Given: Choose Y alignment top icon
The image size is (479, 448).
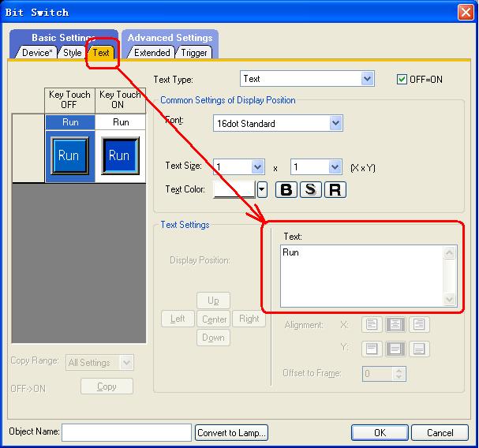Looking at the screenshot, I should [371, 348].
